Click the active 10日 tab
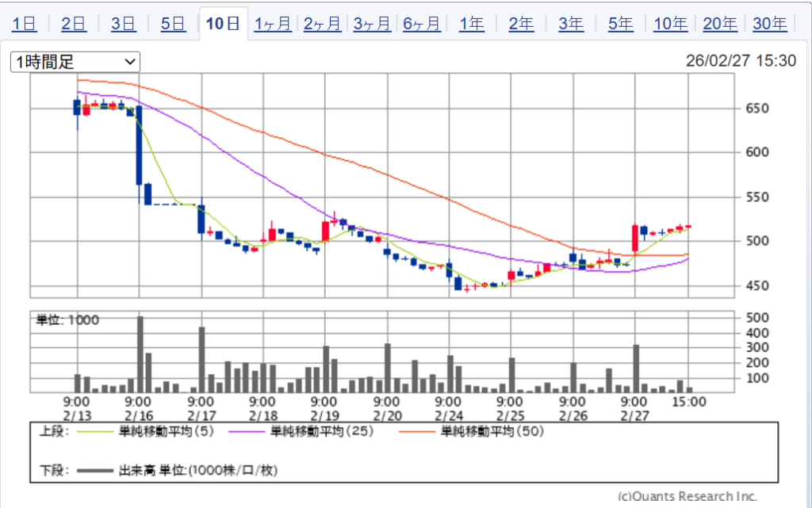The height and width of the screenshot is (508, 812). 223,24
